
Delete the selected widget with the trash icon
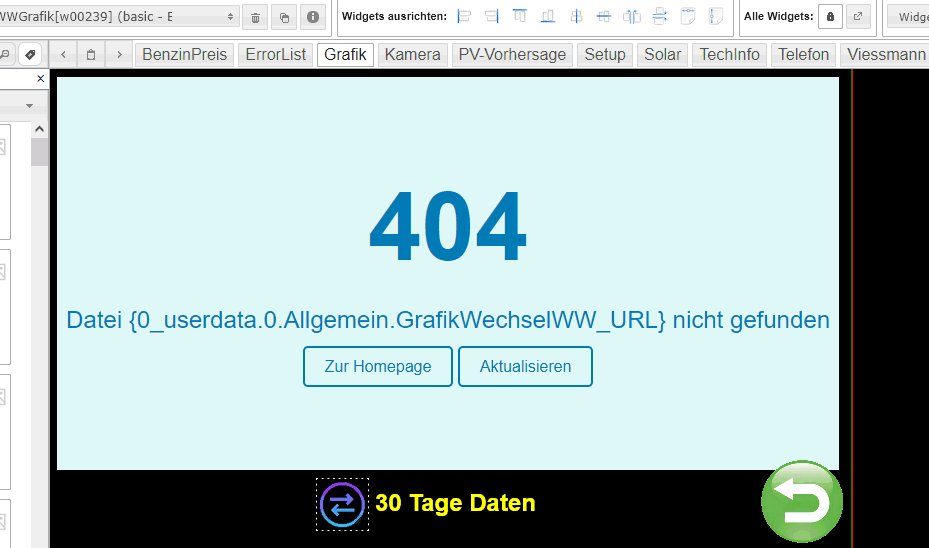255,17
